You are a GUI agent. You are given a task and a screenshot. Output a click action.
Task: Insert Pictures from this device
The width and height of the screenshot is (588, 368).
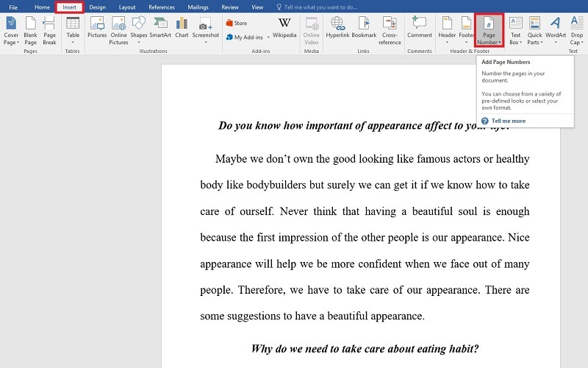click(97, 28)
